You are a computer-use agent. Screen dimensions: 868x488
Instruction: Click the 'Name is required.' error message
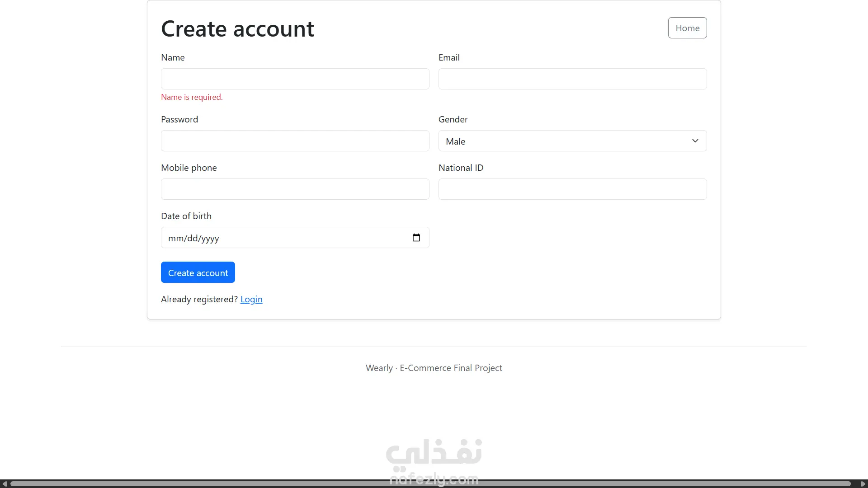pyautogui.click(x=192, y=97)
